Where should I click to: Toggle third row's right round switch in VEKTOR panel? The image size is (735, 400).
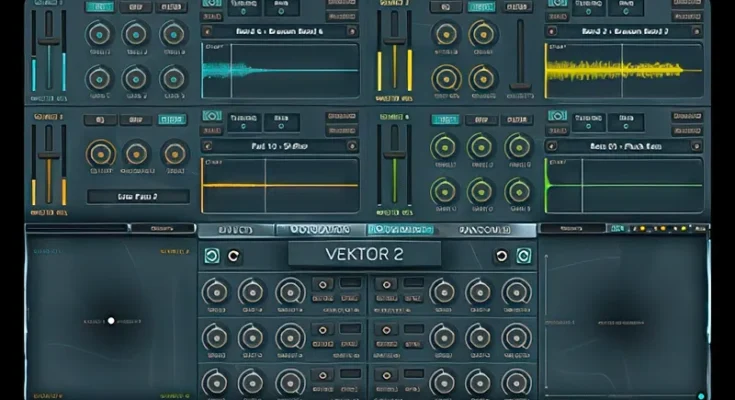pos(386,375)
